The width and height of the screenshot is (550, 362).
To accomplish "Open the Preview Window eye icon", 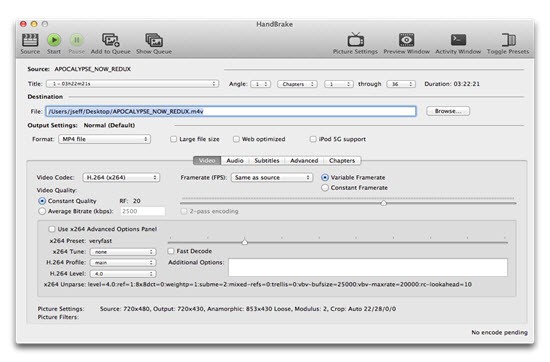I will pos(407,40).
